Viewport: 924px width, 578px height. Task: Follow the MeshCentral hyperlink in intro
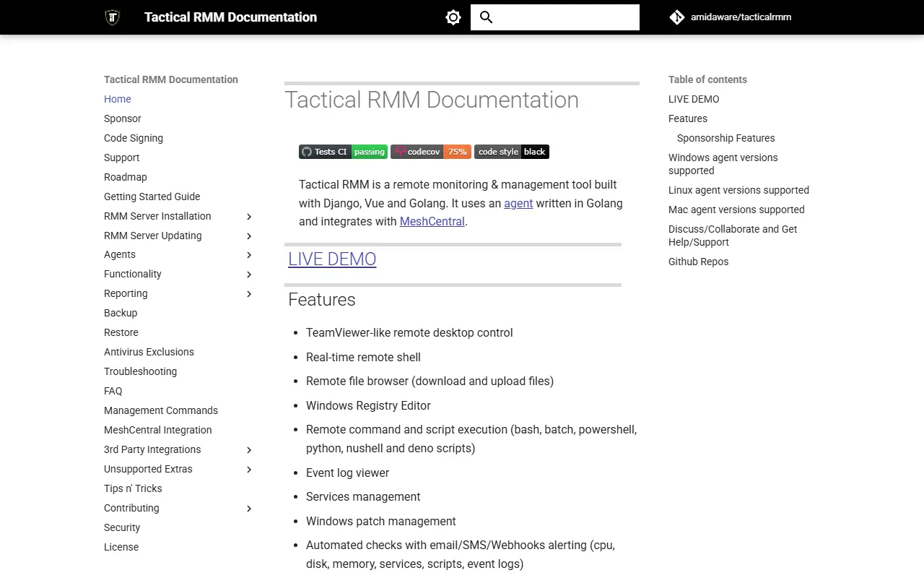click(432, 221)
